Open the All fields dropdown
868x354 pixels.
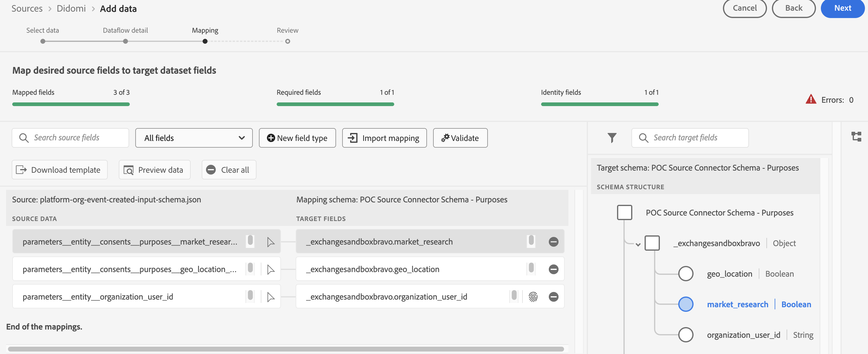click(194, 138)
